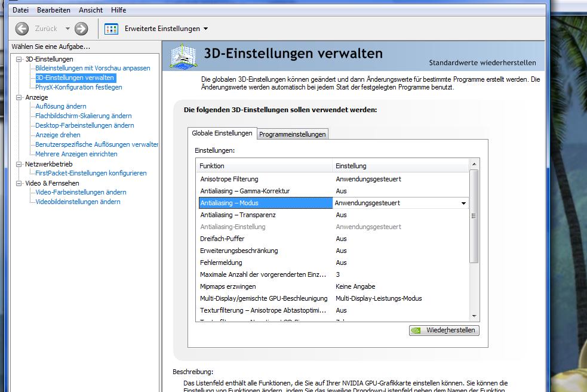Click settings list scrollbar up arrow
This screenshot has height=392, width=587.
tap(474, 164)
